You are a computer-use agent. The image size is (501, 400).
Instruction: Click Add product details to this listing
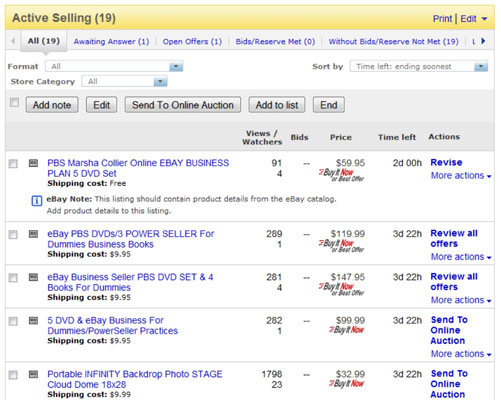coord(109,211)
